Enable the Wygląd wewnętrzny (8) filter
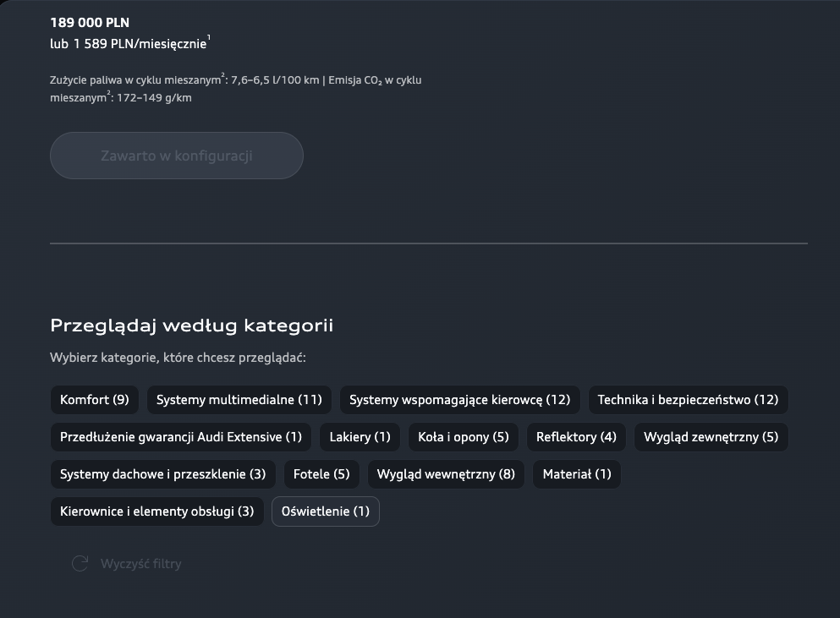Image resolution: width=840 pixels, height=618 pixels. [446, 474]
